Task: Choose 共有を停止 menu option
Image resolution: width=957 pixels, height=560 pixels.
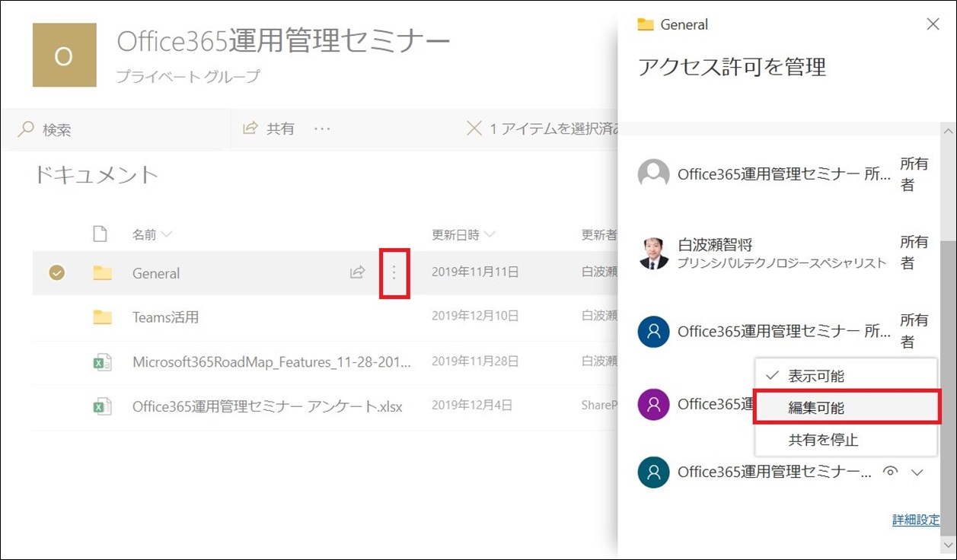Action: tap(846, 440)
